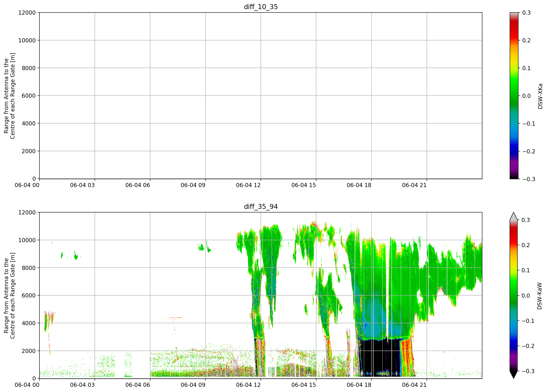Image resolution: width=547 pixels, height=392 pixels.
Task: Click "06-04 00" tick under diff_10_35
Action: (27, 185)
